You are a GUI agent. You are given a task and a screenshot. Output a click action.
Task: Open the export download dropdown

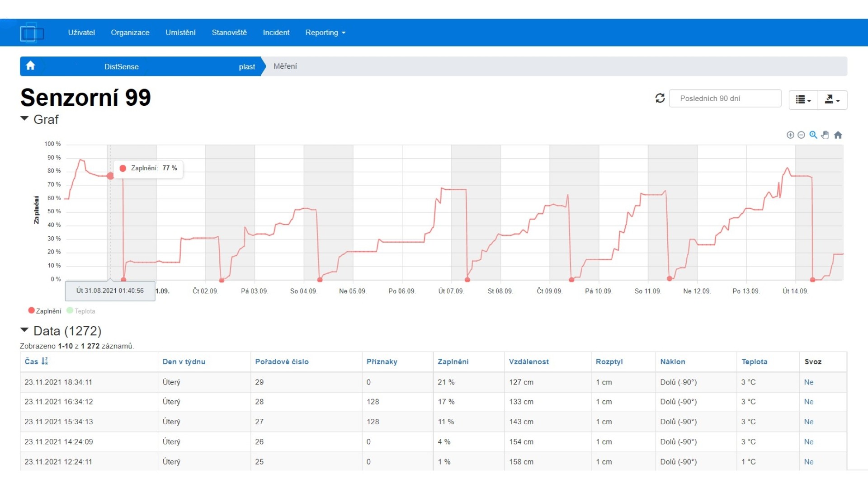(832, 99)
